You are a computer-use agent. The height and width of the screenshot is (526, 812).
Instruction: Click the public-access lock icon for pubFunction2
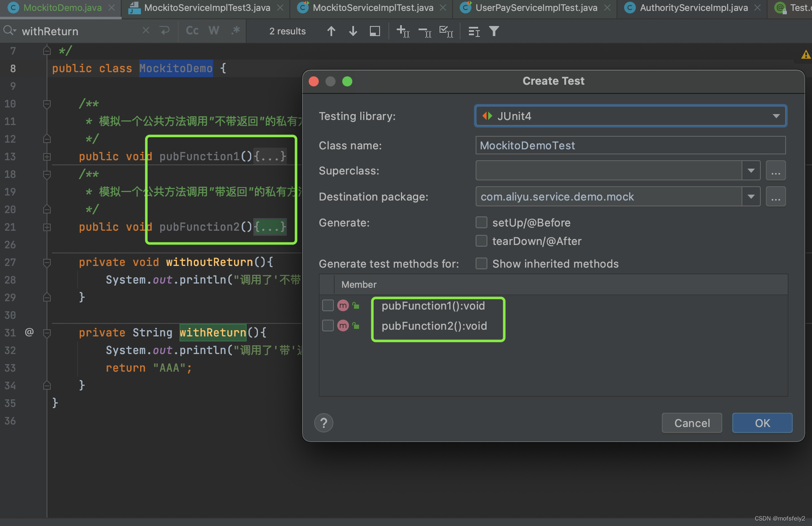tap(356, 325)
